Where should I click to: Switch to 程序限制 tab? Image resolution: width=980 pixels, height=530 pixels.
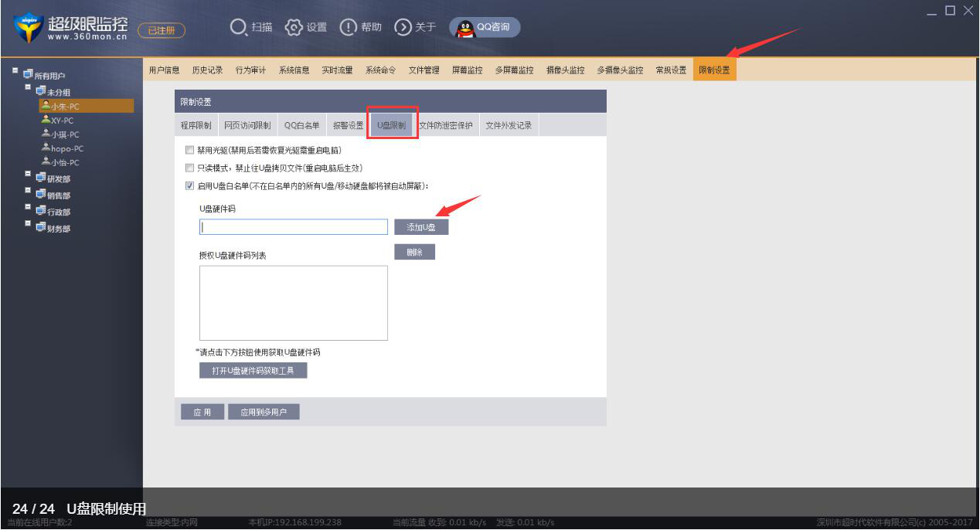(196, 125)
